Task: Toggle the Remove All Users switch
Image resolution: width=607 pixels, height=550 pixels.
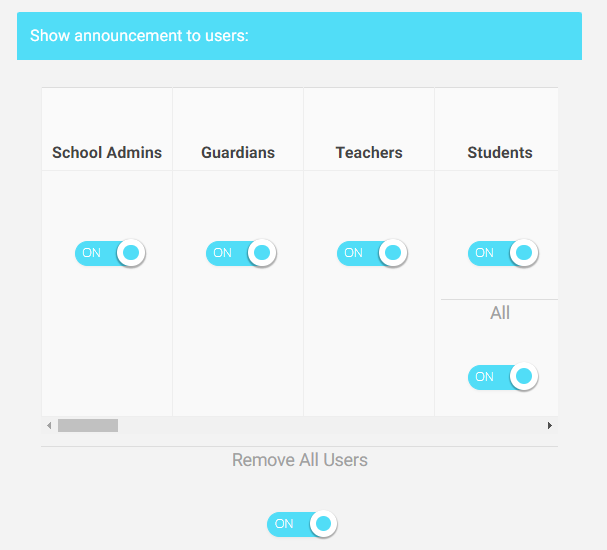Action: pos(302,524)
